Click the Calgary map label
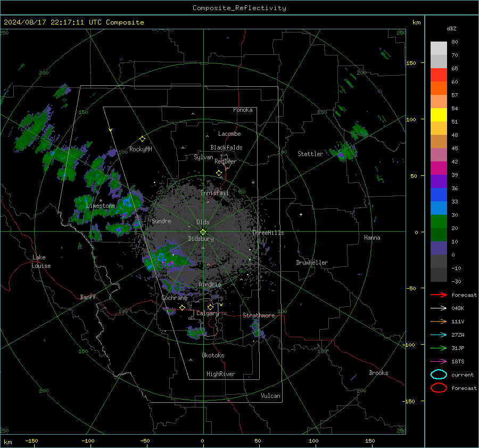Image resolution: width=479 pixels, height=448 pixels. point(208,313)
